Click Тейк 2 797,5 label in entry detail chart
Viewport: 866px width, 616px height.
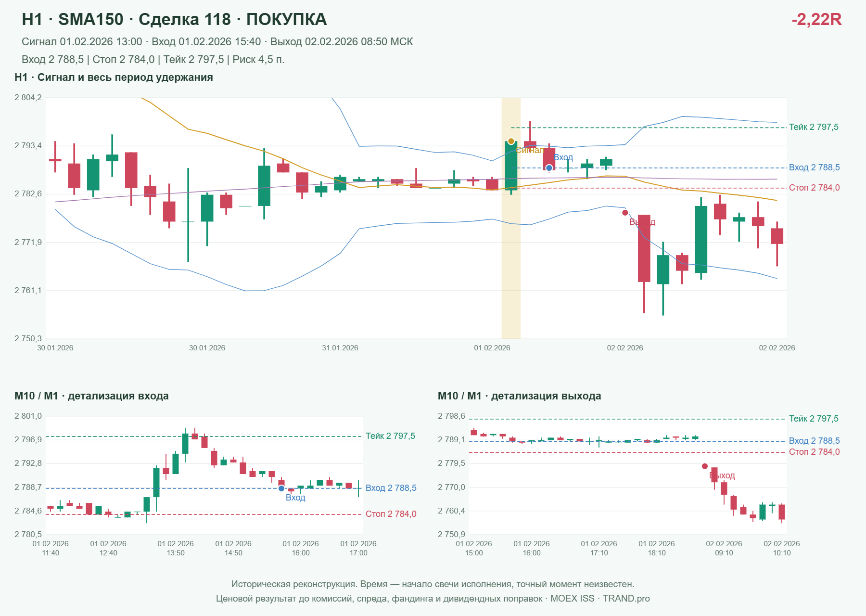click(x=390, y=436)
